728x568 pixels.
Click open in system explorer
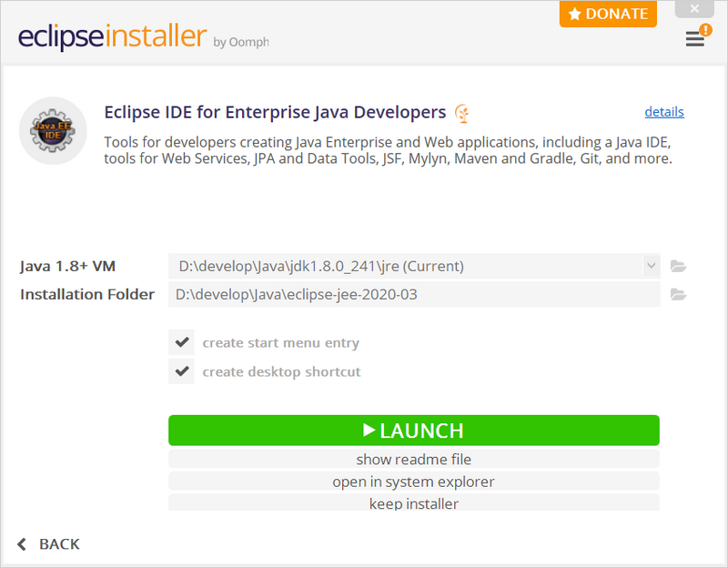point(414,482)
